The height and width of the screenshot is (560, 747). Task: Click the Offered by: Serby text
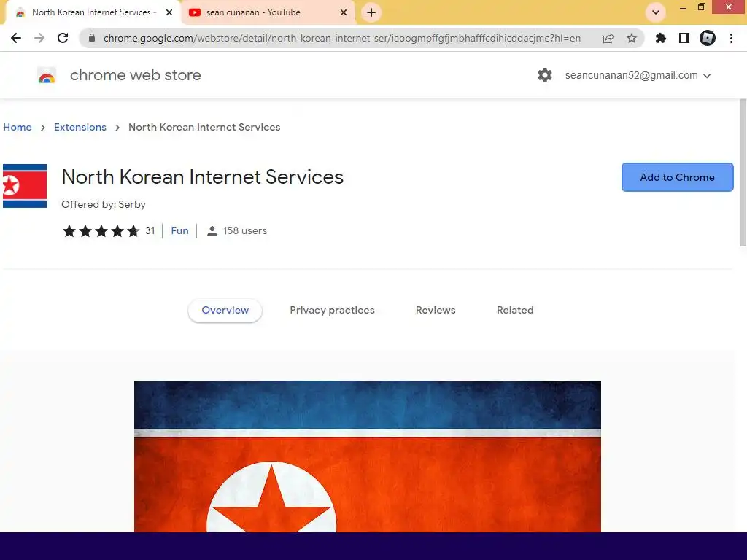click(104, 204)
